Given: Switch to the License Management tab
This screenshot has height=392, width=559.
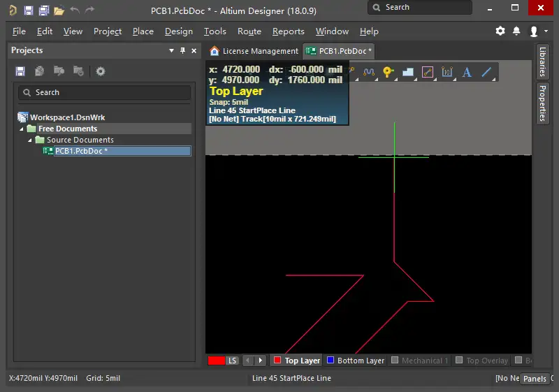Looking at the screenshot, I should tap(254, 51).
